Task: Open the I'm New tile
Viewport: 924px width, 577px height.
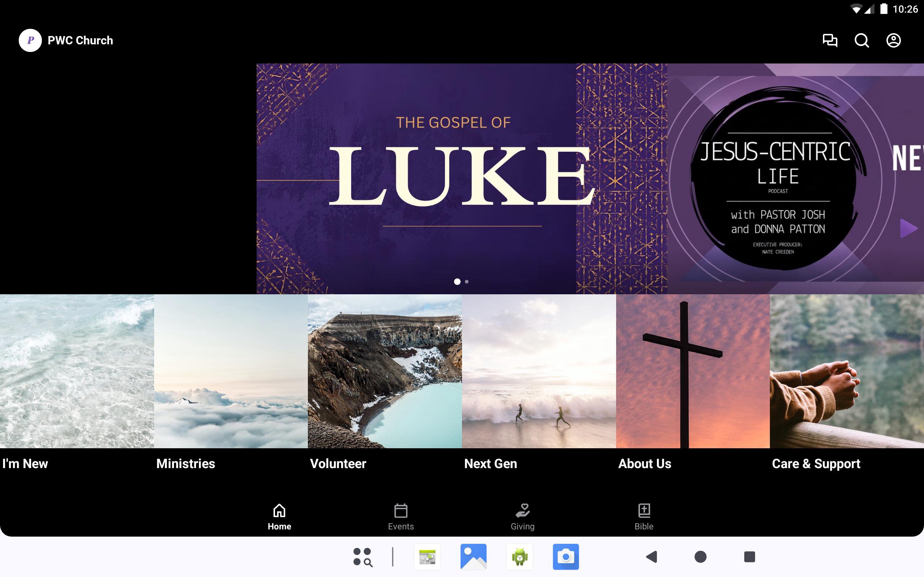Action: point(77,371)
